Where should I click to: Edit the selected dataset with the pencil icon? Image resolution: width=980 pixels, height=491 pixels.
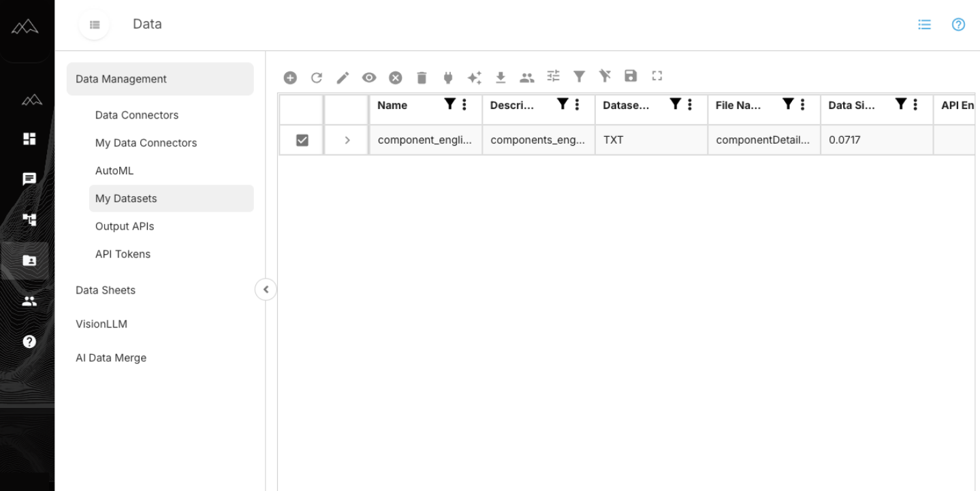click(x=343, y=77)
